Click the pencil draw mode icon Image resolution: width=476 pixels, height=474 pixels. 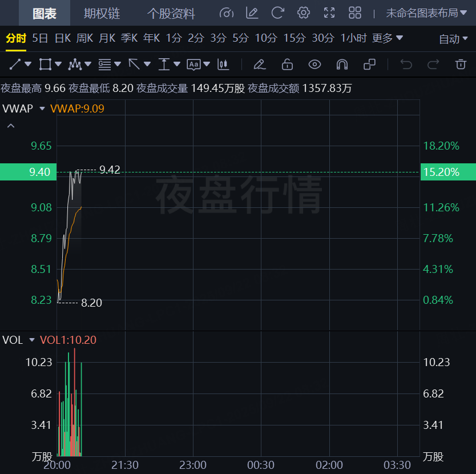[260, 64]
